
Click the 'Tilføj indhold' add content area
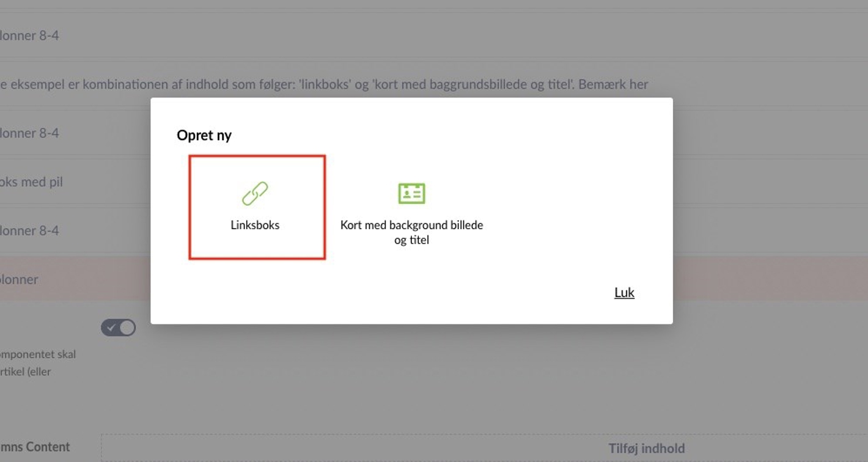[x=646, y=449]
